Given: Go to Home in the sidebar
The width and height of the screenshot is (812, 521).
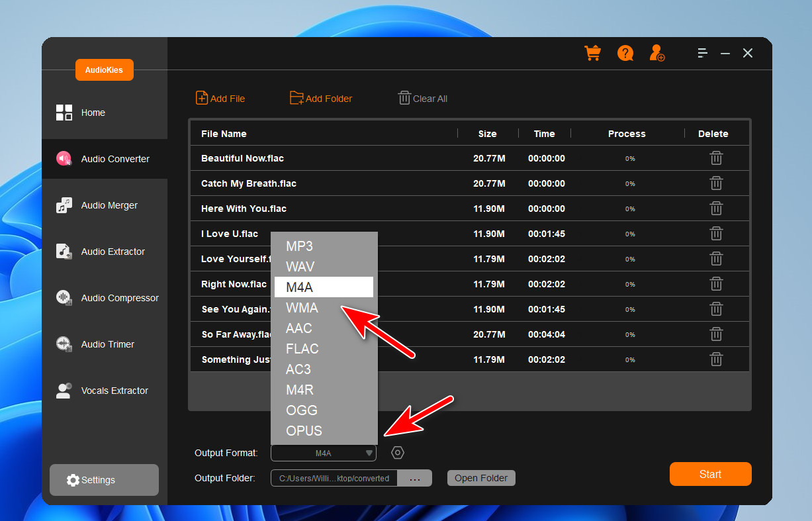Looking at the screenshot, I should coord(105,113).
